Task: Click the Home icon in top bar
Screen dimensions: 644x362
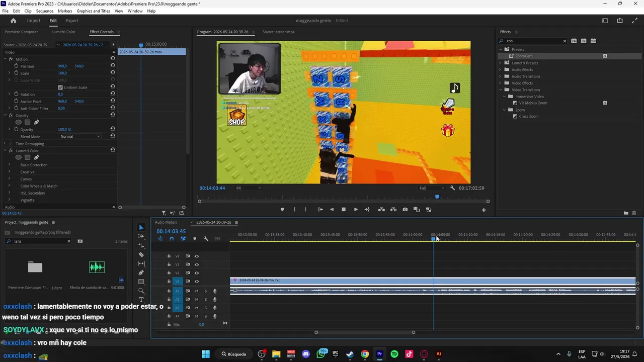Action: tap(14, 21)
